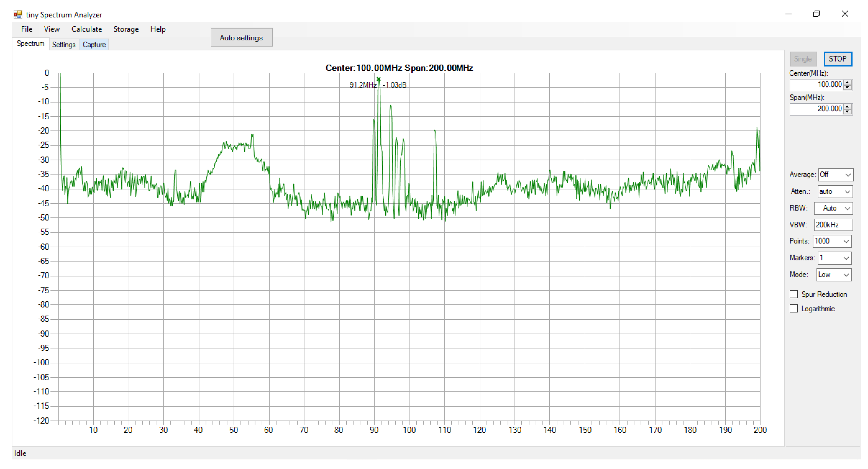Click the Single sweep button

(x=803, y=59)
